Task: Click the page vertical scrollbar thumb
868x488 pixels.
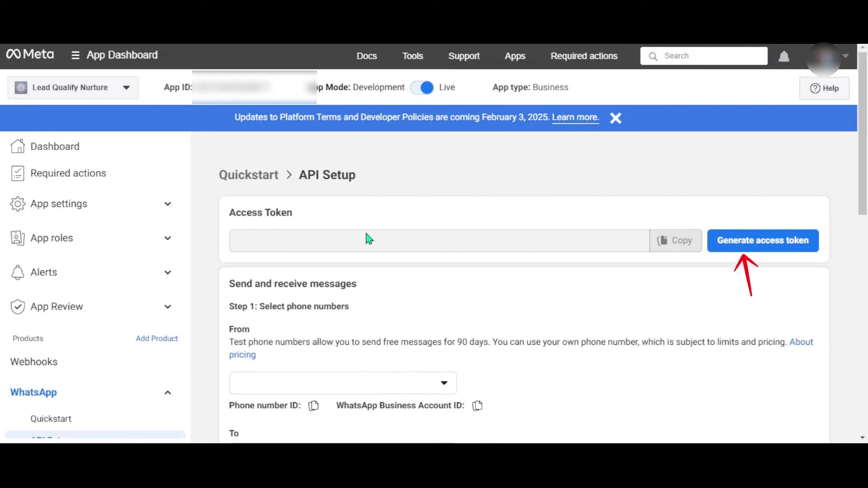Action: 863,133
